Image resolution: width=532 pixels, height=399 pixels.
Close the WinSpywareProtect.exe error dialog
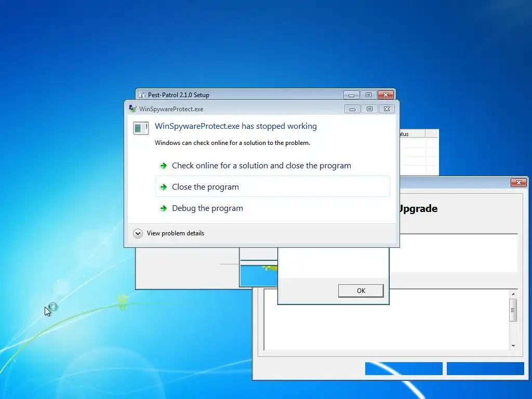(387, 109)
